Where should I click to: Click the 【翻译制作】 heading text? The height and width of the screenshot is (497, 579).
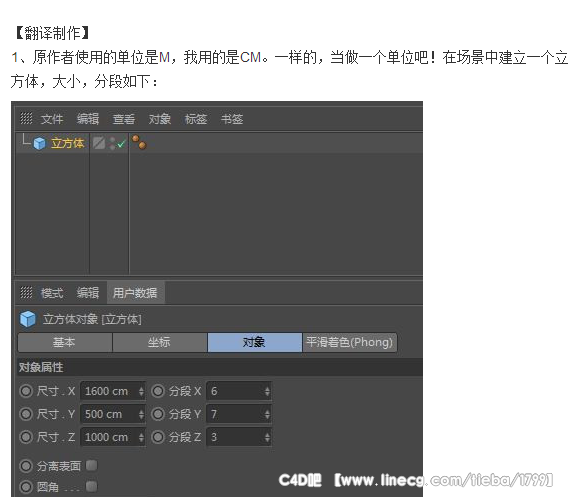click(52, 33)
